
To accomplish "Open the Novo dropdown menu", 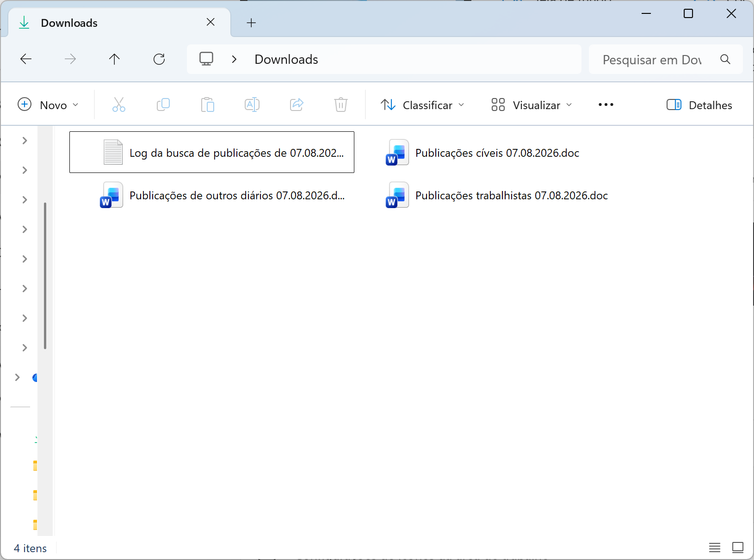I will tap(48, 105).
